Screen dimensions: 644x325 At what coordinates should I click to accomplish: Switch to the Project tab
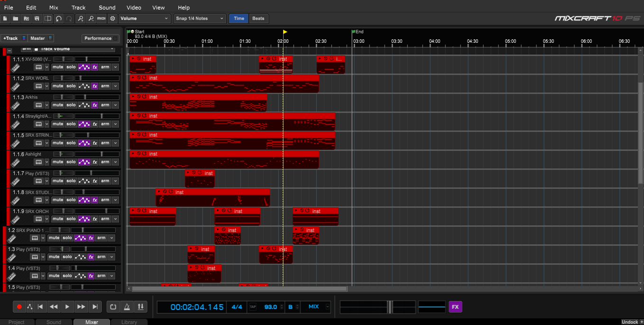point(17,322)
